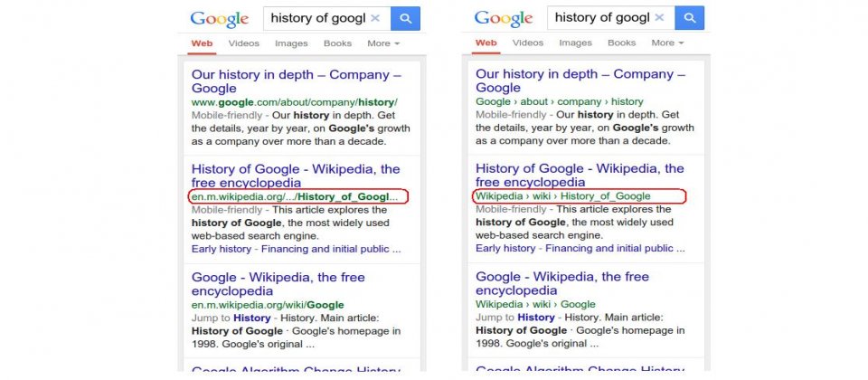Open 'History of Google - Wikipedia' result in right screenshot

click(580, 175)
